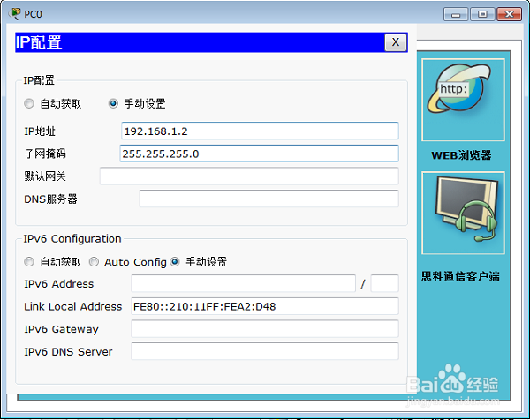The image size is (530, 420).
Task: Choose IPv6 手动设置 radio button
Action: 175,262
